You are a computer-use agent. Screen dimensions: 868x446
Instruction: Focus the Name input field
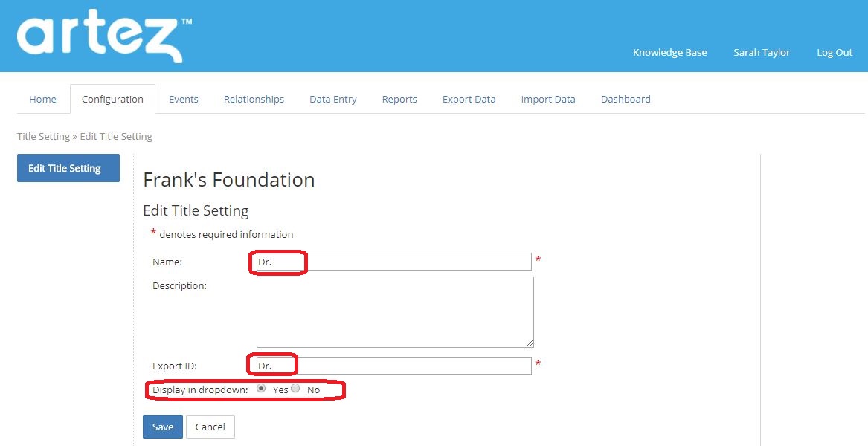[x=393, y=262]
